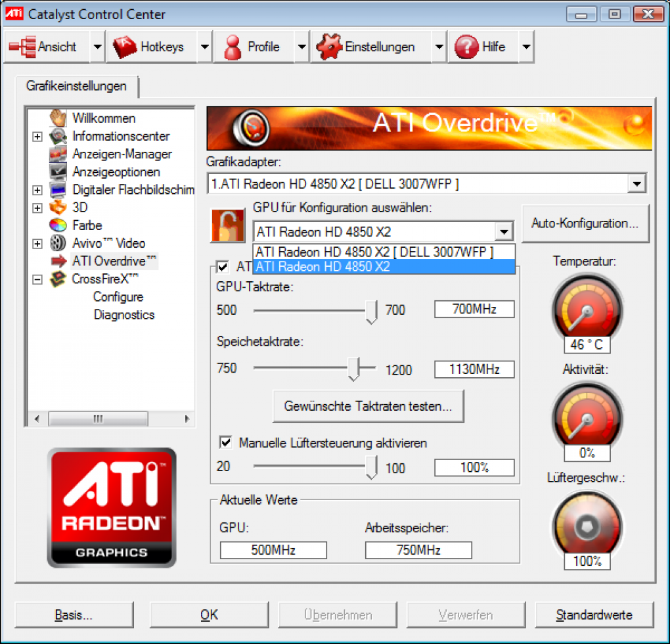670x644 pixels.
Task: Open the Profile dropdown arrow
Action: (x=302, y=47)
